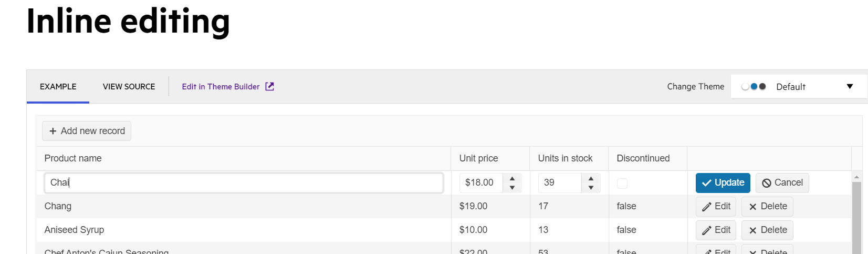Click the pencil Edit icon for Chang

[x=707, y=207]
